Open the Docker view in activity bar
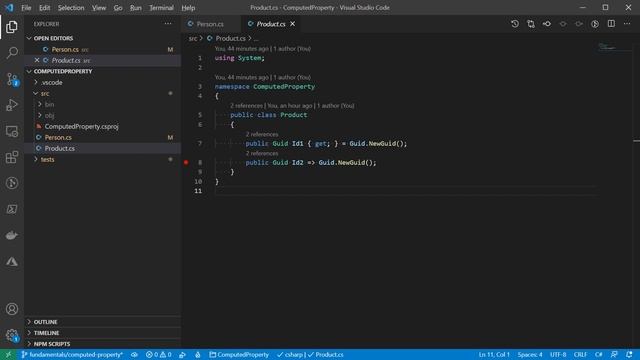This screenshot has height=360, width=640. (12, 236)
